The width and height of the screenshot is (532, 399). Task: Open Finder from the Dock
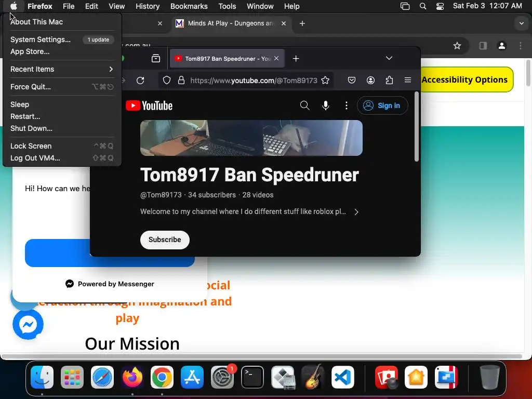click(x=42, y=377)
